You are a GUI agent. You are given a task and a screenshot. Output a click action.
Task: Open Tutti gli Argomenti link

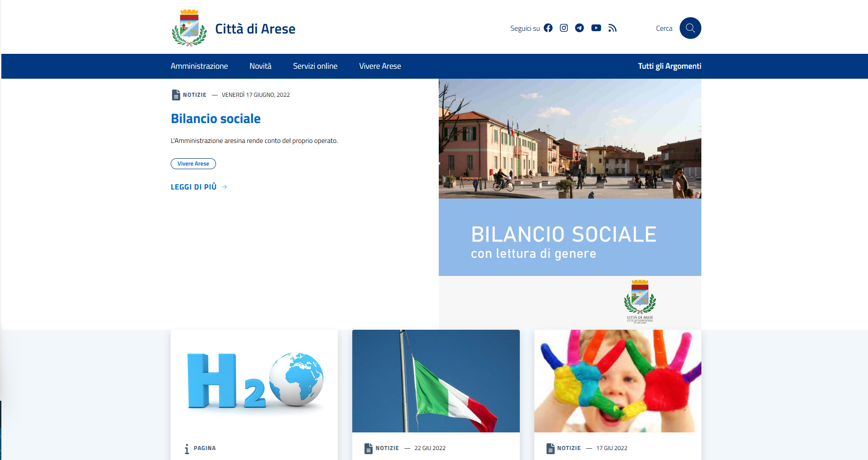tap(669, 66)
